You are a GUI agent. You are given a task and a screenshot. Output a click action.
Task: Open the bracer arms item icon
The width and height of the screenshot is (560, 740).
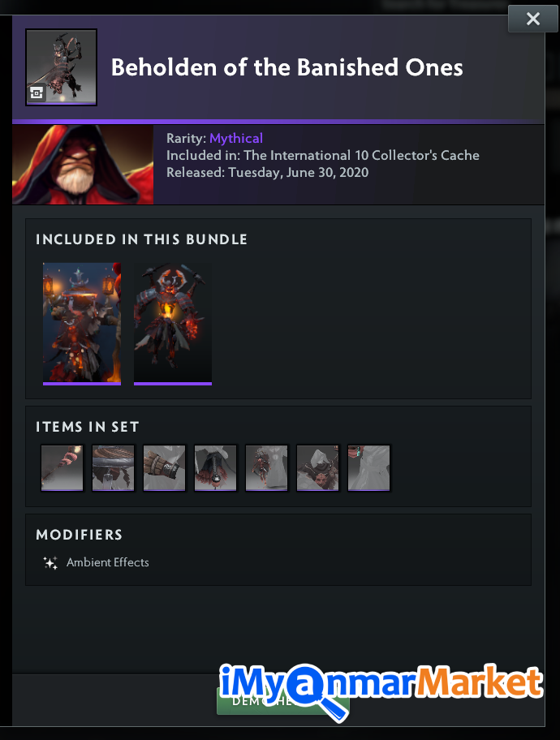tap(164, 467)
